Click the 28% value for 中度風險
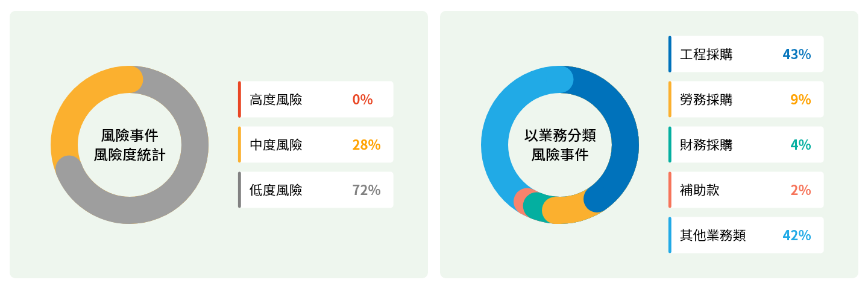This screenshot has height=303, width=868. (x=366, y=145)
